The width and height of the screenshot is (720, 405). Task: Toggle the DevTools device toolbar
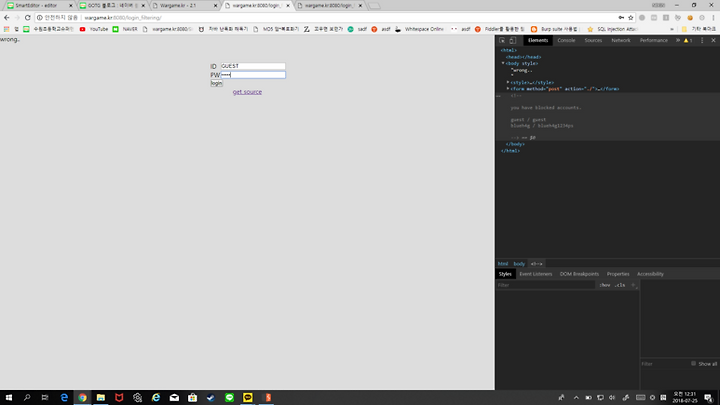[x=513, y=40]
